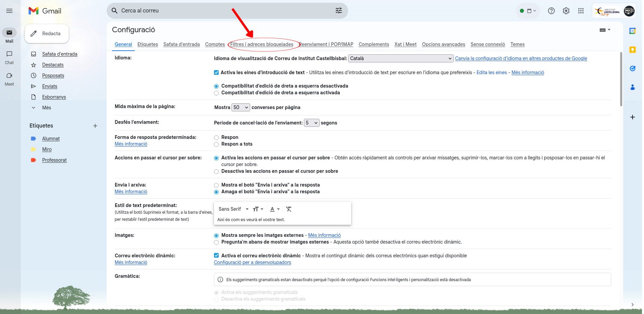The image size is (644, 314).
Task: Uncheck the text input tools checkbox
Action: (216, 72)
